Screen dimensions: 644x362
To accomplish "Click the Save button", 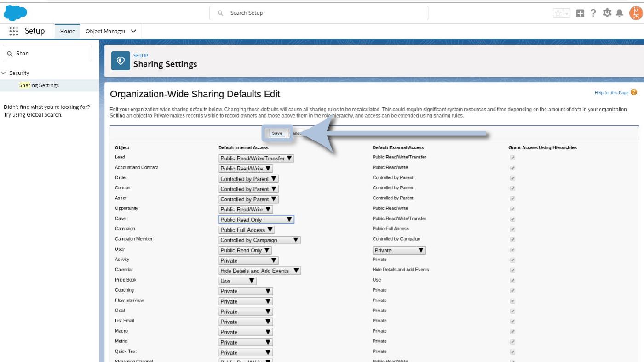I will coord(277,133).
